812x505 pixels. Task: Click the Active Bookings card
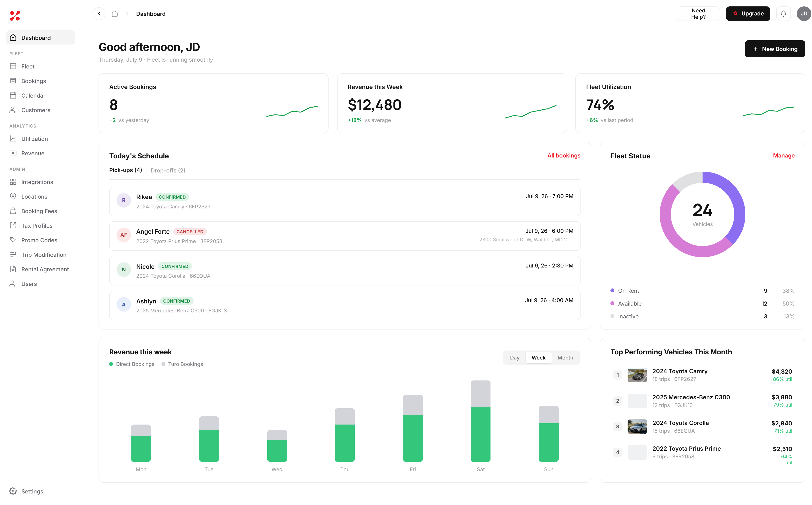click(213, 103)
